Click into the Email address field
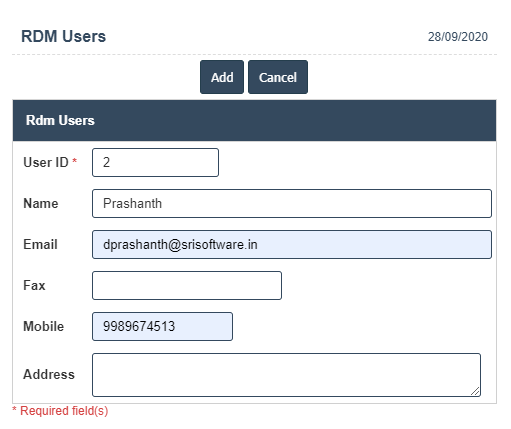This screenshot has height=429, width=511. click(x=292, y=244)
